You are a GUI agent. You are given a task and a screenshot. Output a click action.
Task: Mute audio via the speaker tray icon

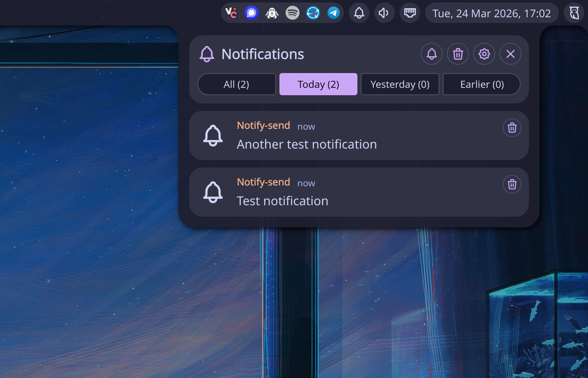[x=384, y=13]
